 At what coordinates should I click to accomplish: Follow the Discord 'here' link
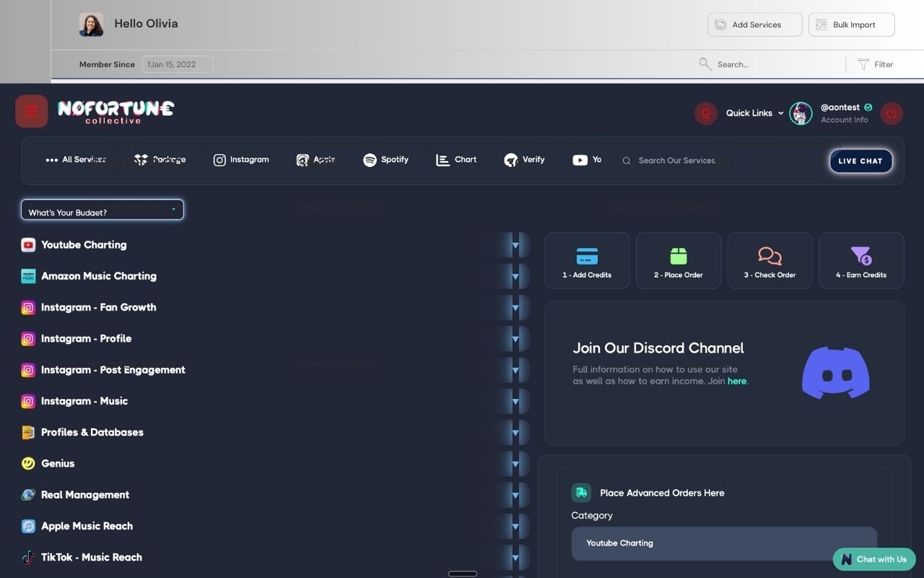737,381
